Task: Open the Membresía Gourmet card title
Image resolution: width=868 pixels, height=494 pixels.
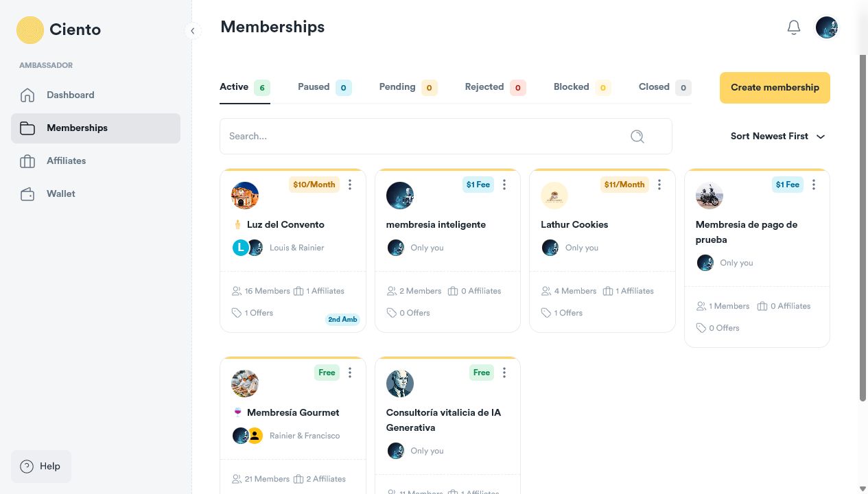Action: [x=293, y=412]
